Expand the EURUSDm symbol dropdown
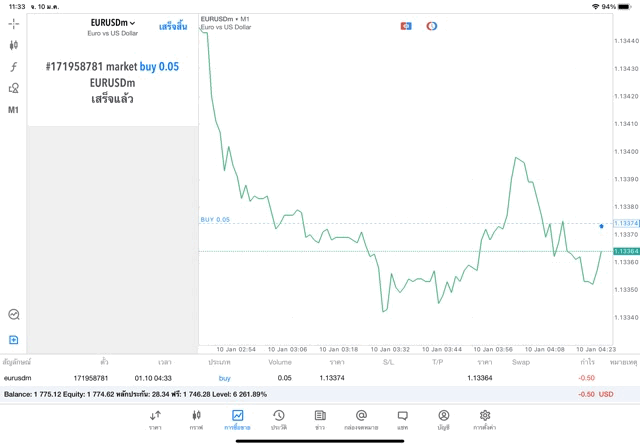Screen dimensions: 640x447 pyautogui.click(x=112, y=23)
